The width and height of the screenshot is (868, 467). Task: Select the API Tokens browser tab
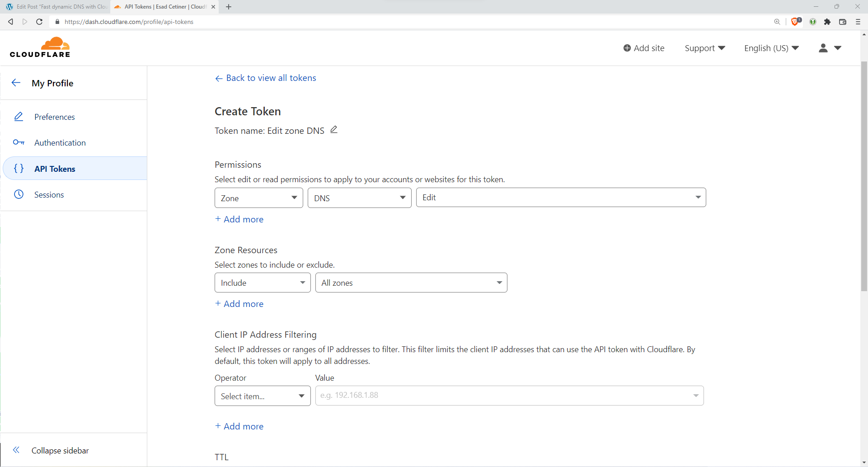(x=165, y=7)
